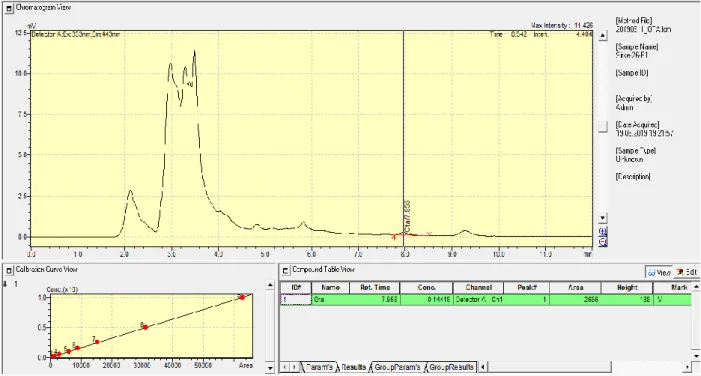Viewport: 701px width, 376px height.
Task: Open the GroupResults tab
Action: point(451,367)
